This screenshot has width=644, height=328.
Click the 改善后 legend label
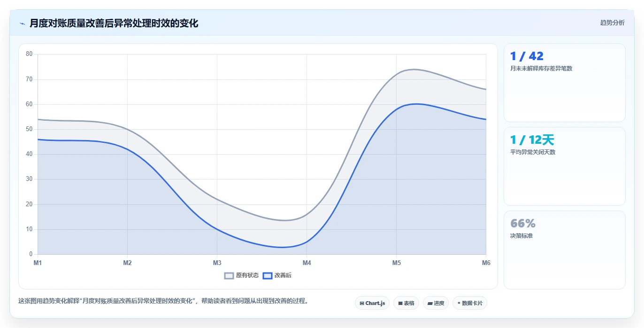click(x=283, y=275)
